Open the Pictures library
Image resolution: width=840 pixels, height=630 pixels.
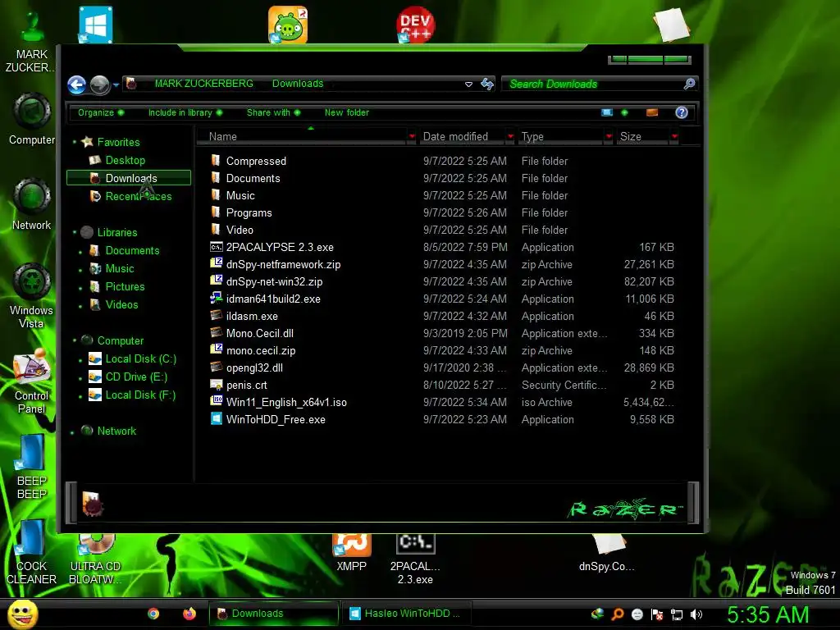pyautogui.click(x=125, y=286)
